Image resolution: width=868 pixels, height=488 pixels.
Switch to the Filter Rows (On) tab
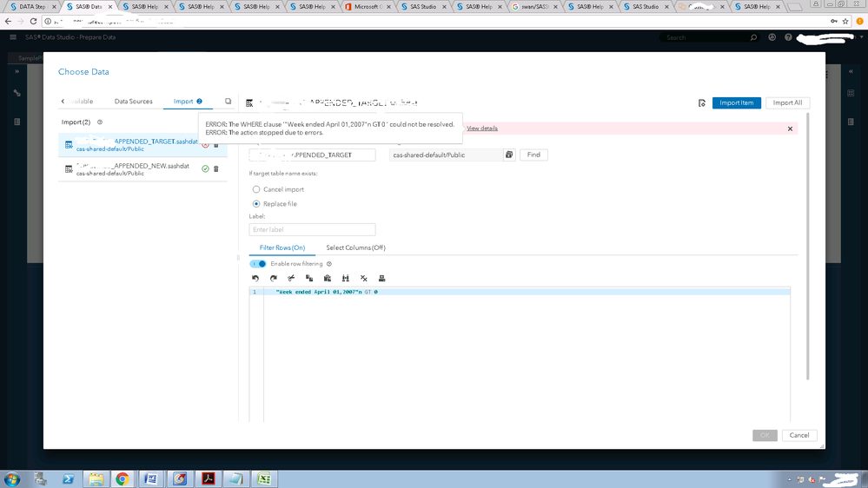tap(282, 247)
